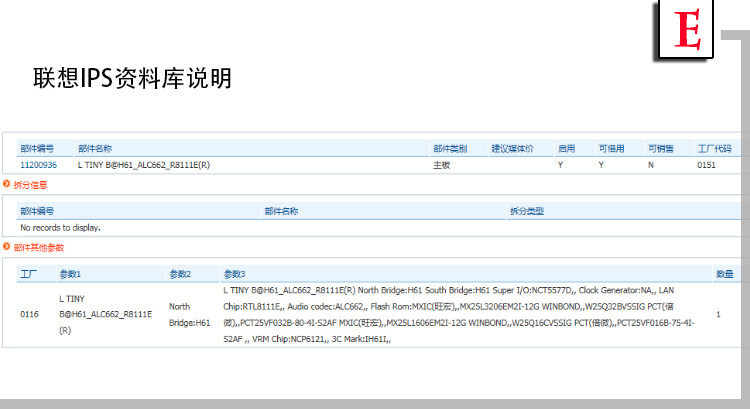750x409 pixels.
Task: Click the 部件其他参数 section heading
Action: 39,247
